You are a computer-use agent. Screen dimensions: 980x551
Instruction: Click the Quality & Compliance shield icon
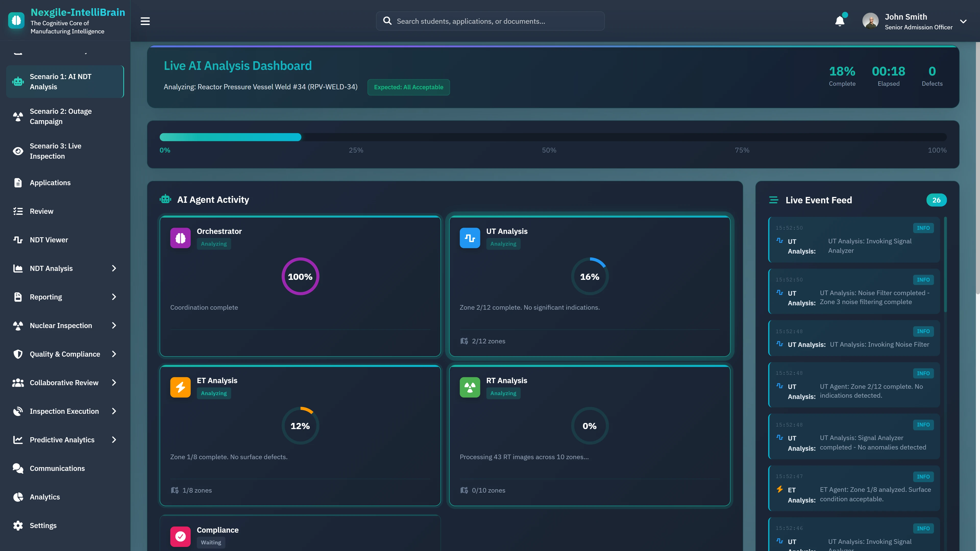point(18,354)
